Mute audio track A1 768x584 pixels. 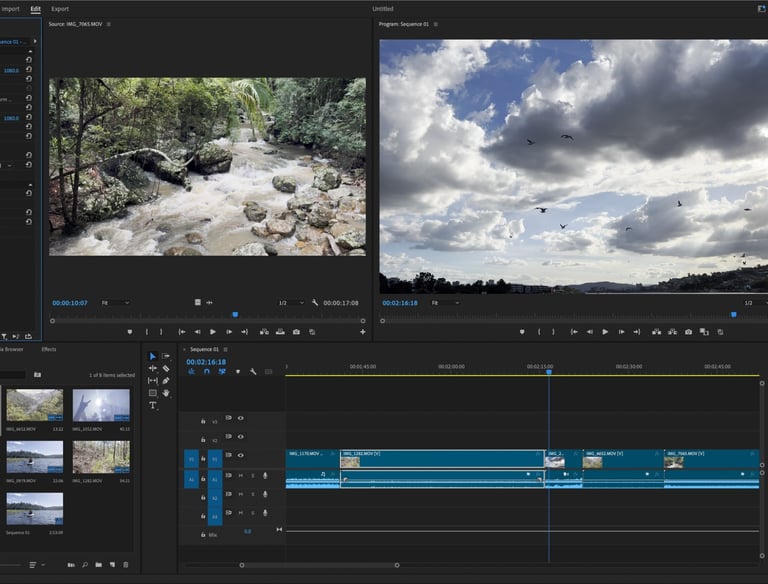[x=240, y=476]
